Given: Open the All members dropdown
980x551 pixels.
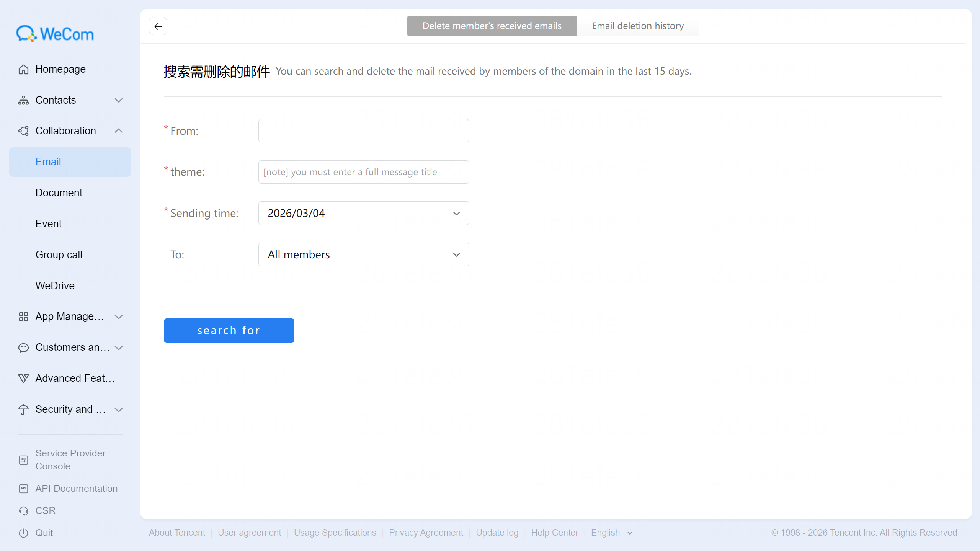Looking at the screenshot, I should (364, 254).
